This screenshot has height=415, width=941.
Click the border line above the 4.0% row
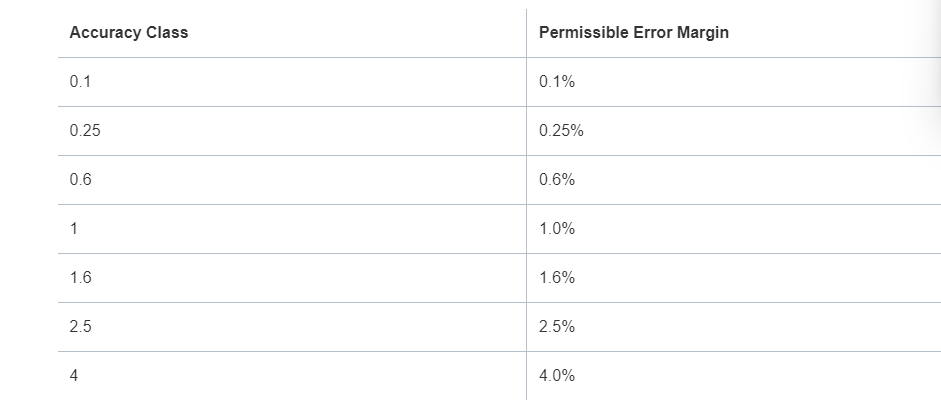tap(700, 351)
